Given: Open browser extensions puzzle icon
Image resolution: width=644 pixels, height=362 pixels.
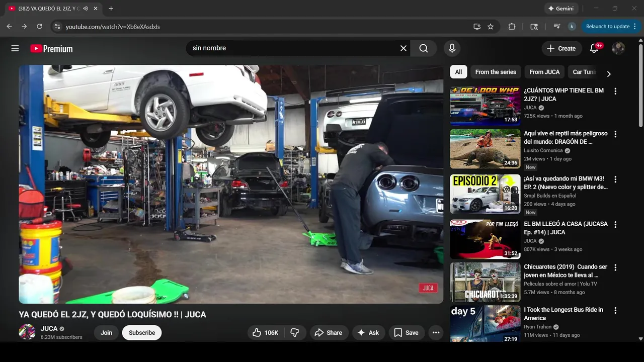Looking at the screenshot, I should [512, 27].
